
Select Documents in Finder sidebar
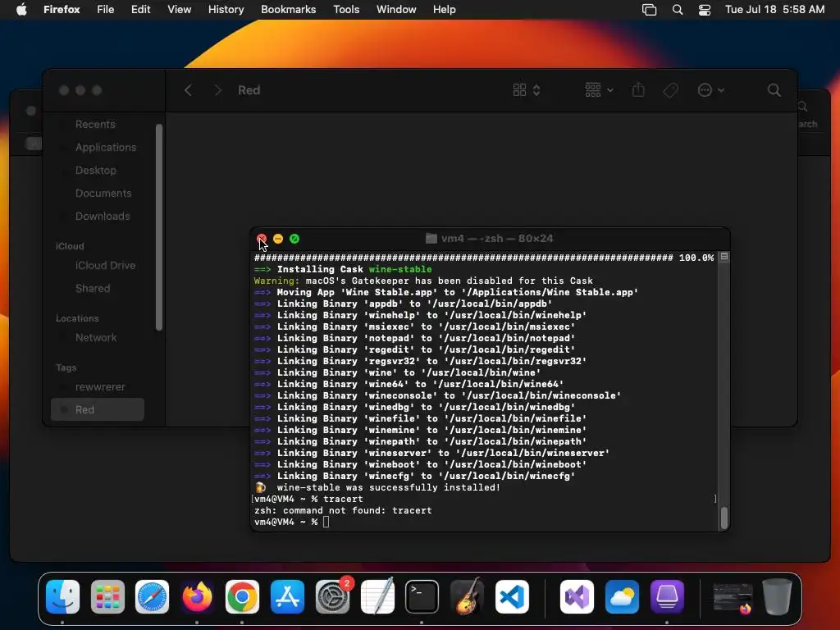click(x=103, y=194)
